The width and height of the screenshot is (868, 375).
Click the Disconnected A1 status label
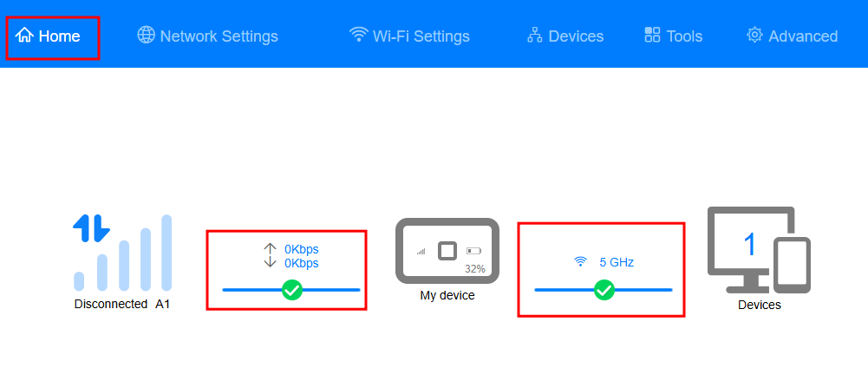121,304
